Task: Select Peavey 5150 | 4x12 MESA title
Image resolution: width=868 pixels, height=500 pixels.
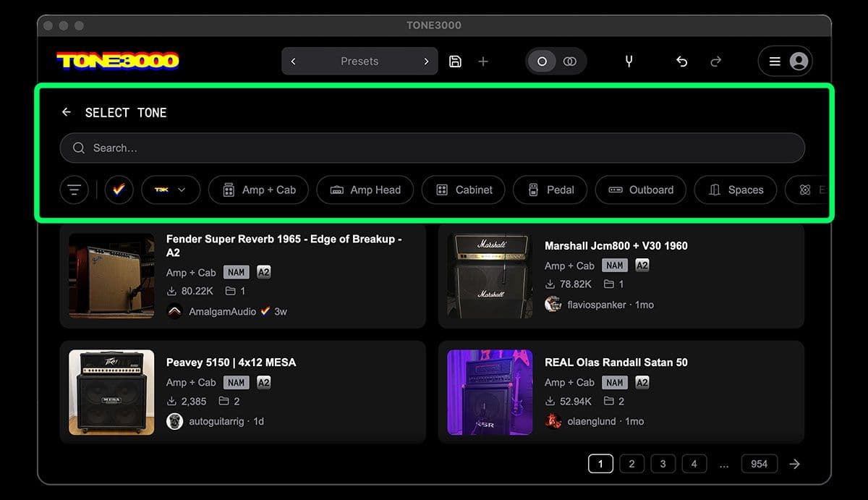Action: coord(231,363)
